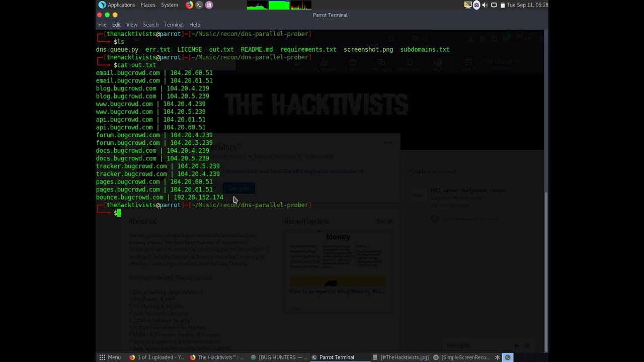
Task: Click the display tray icon in top panel
Action: coord(468,5)
